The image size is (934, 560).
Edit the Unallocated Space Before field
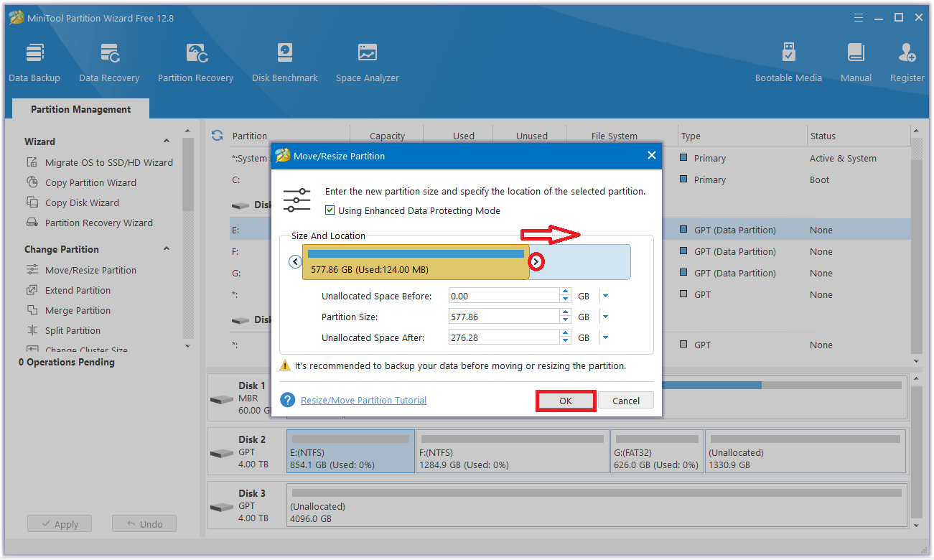[504, 296]
